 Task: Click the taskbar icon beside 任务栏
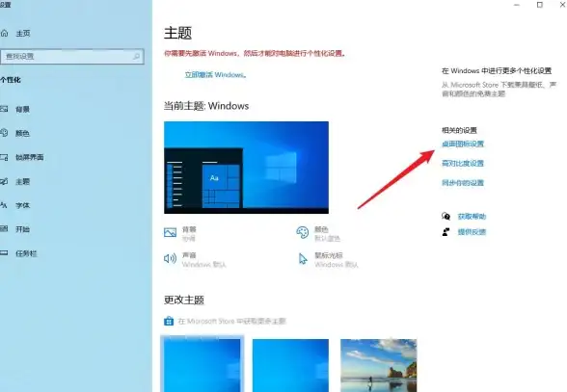[4, 253]
